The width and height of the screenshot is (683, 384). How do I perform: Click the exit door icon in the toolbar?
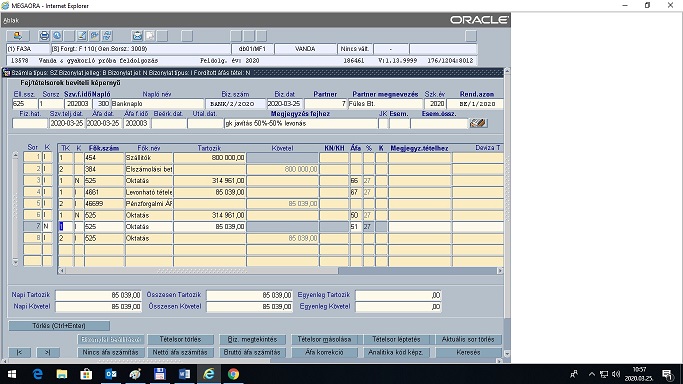coord(17,36)
